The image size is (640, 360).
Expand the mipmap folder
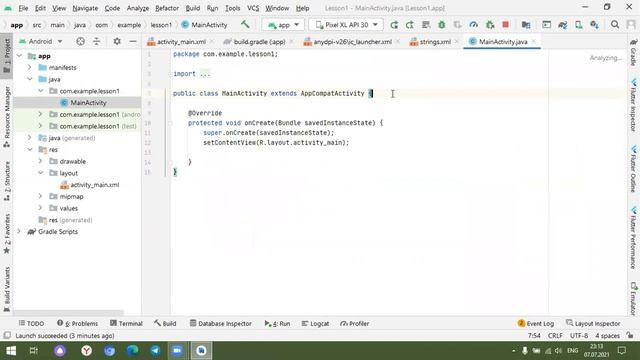pos(40,196)
